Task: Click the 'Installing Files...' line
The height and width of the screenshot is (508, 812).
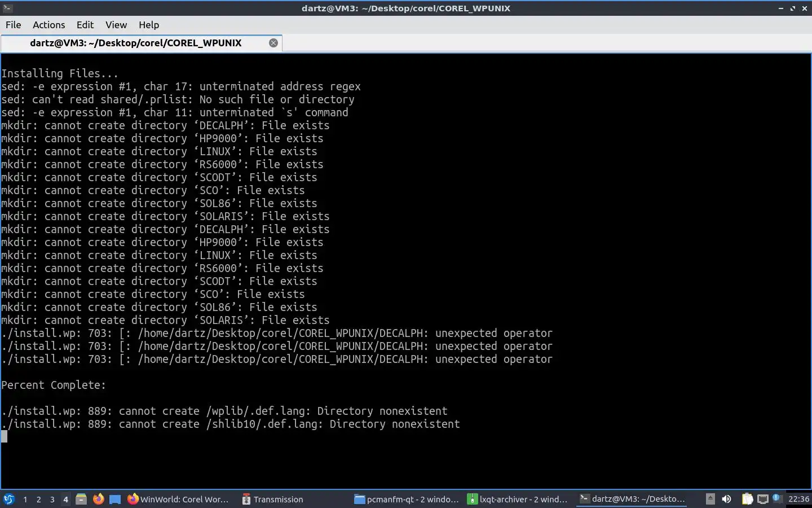Action: coord(60,73)
